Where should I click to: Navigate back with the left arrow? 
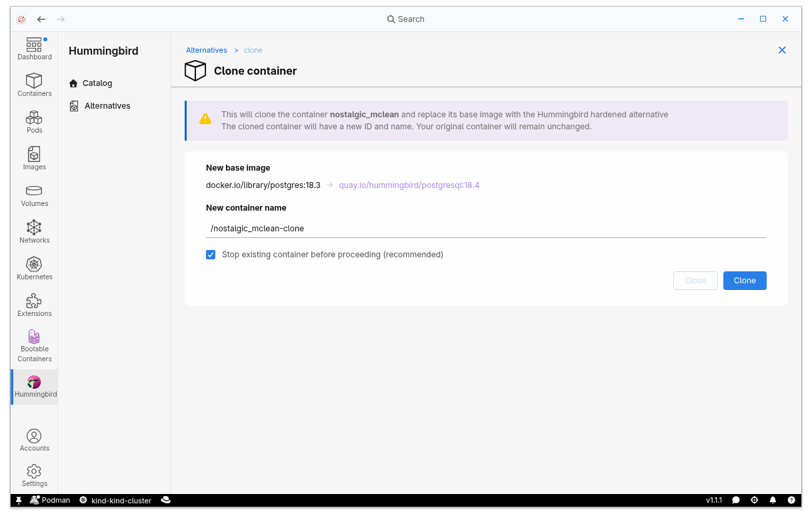tap(41, 19)
